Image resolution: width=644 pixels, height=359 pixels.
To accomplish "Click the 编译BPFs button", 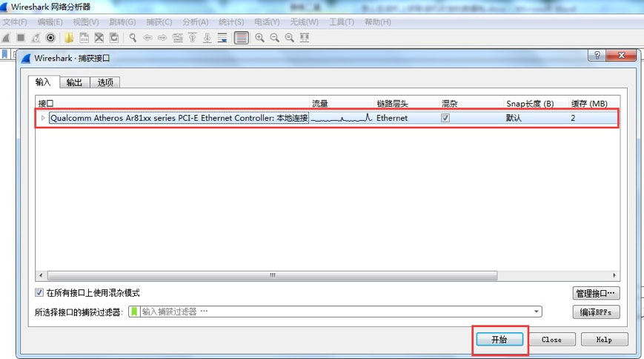I will (x=596, y=312).
